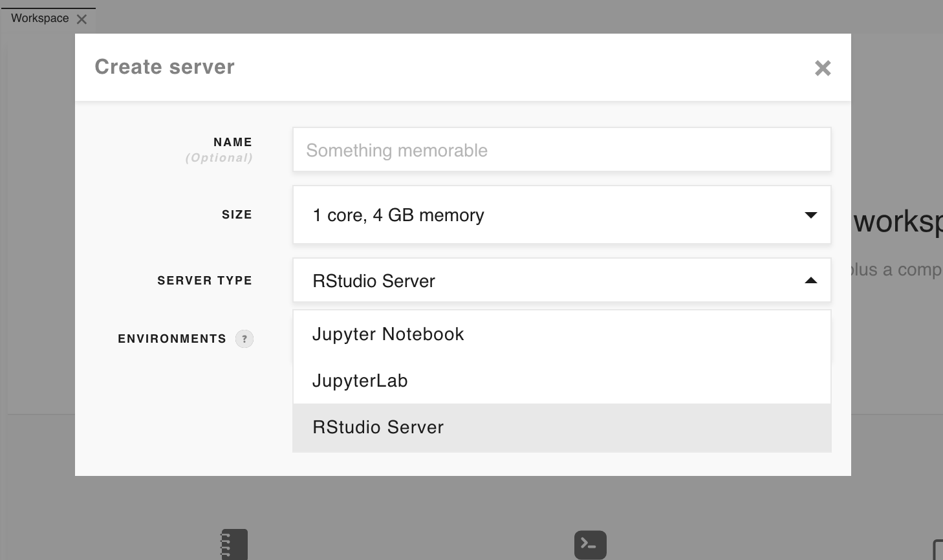Click the ENVIRONMENTS label
943x560 pixels.
point(171,339)
